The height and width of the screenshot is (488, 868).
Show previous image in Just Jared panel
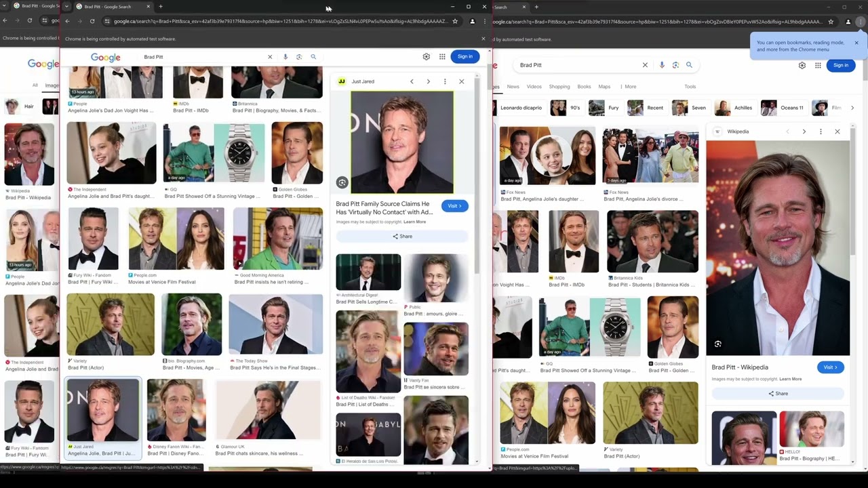click(x=412, y=81)
